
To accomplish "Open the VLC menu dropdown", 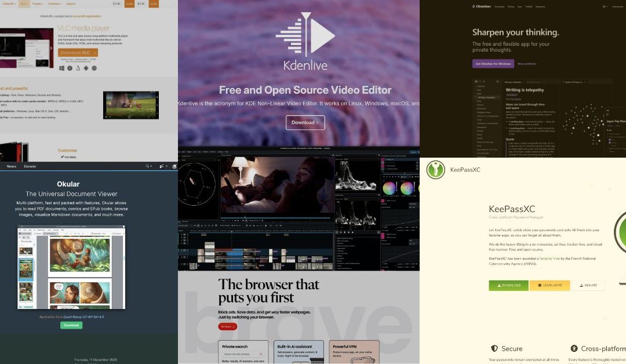I will coord(24,3).
